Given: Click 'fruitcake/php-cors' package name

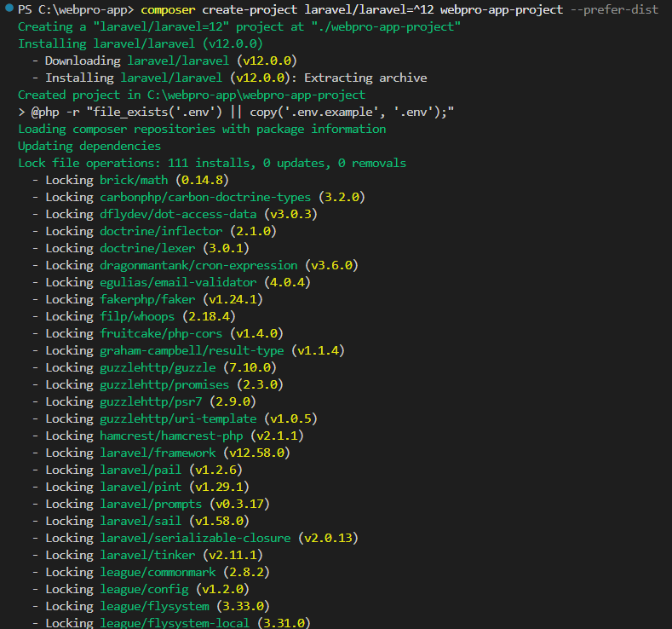Looking at the screenshot, I should 161,333.
